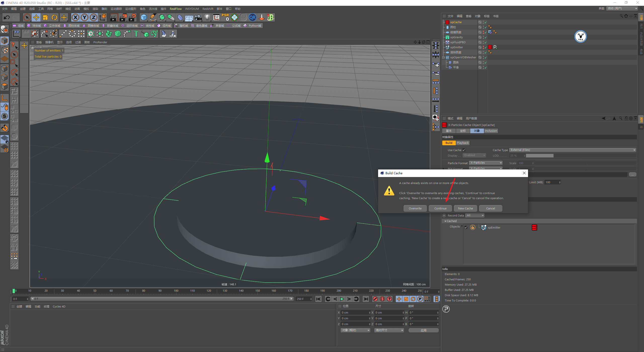The width and height of the screenshot is (644, 352).
Task: Add a light object icon
Action: 207,17
